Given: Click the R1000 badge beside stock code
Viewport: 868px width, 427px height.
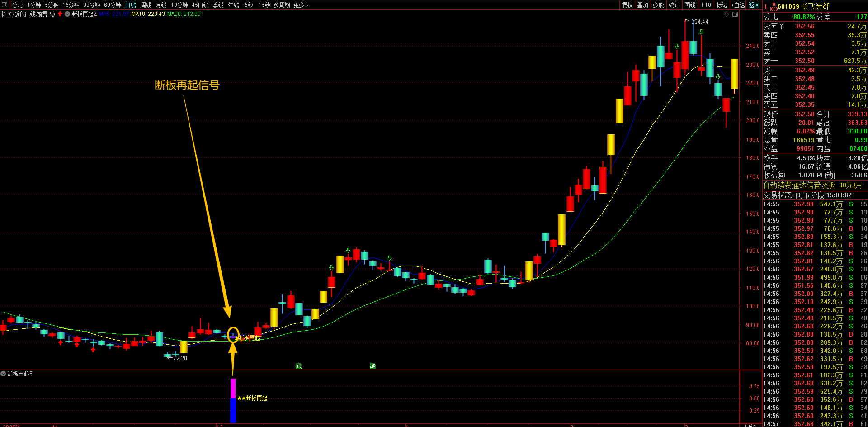Looking at the screenshot, I should (774, 6).
